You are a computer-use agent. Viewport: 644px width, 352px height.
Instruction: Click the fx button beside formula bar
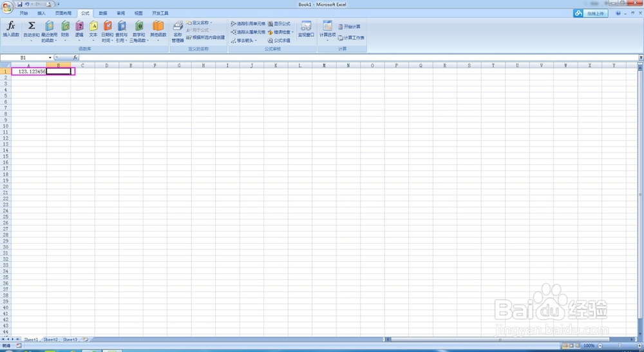tap(75, 57)
